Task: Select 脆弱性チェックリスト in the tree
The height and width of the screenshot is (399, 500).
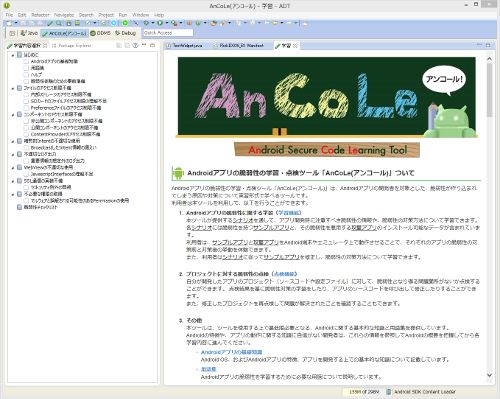Action: (40, 207)
